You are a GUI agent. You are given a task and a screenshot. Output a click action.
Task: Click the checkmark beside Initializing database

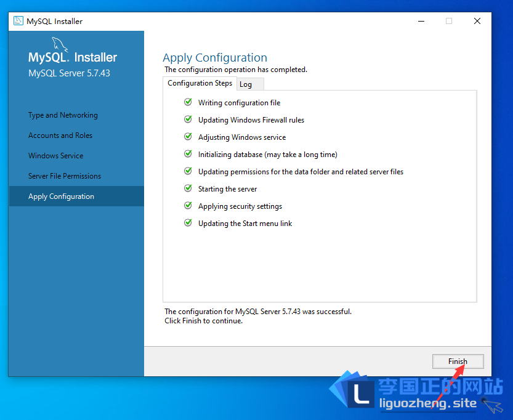click(x=188, y=154)
